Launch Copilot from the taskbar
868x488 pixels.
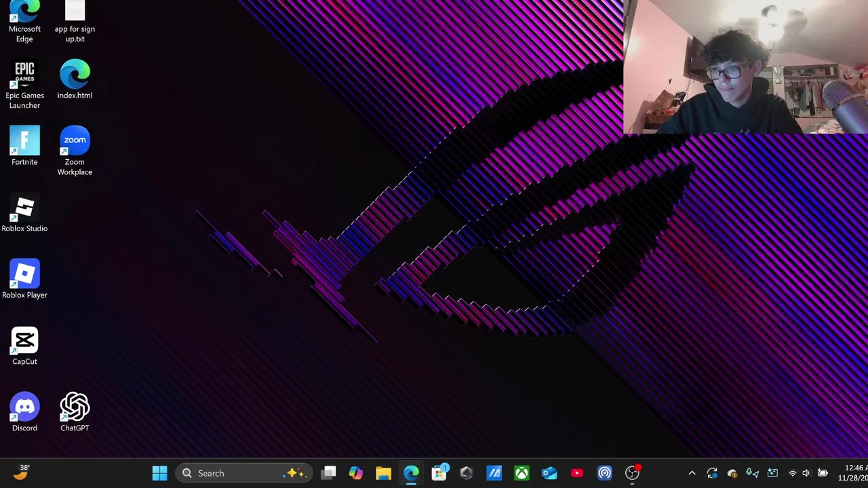pyautogui.click(x=356, y=473)
